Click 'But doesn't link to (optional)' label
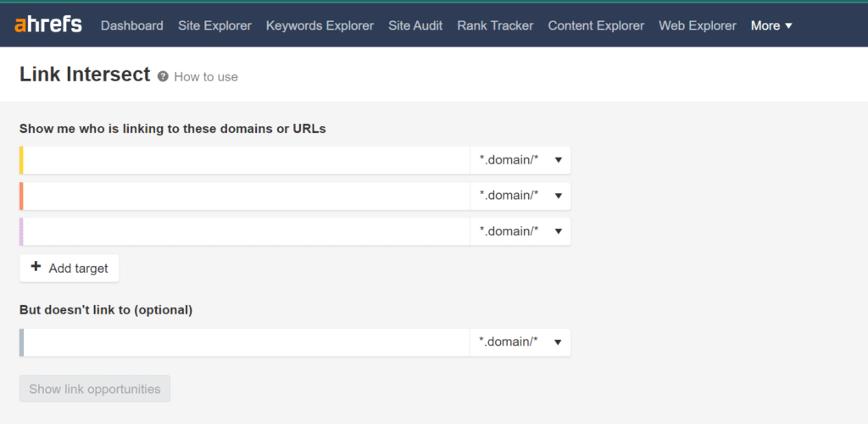The width and height of the screenshot is (868, 427). coord(106,310)
